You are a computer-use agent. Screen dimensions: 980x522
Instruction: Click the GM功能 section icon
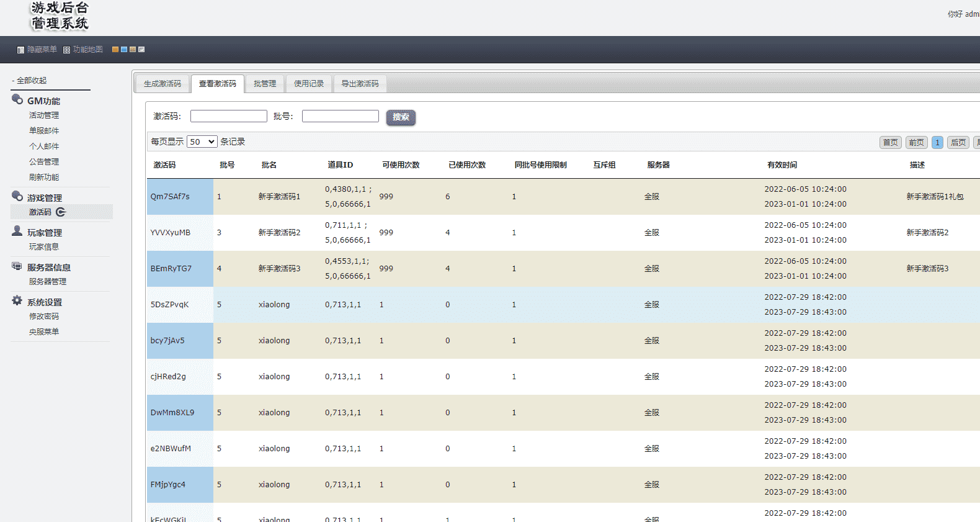pos(17,99)
